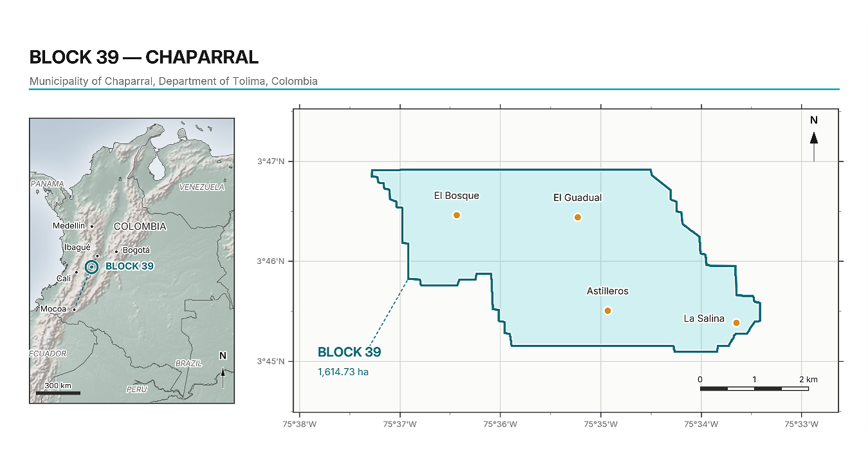This screenshot has height=455, width=868.
Task: Click the Bogotá city dot on inset map
Action: [116, 251]
